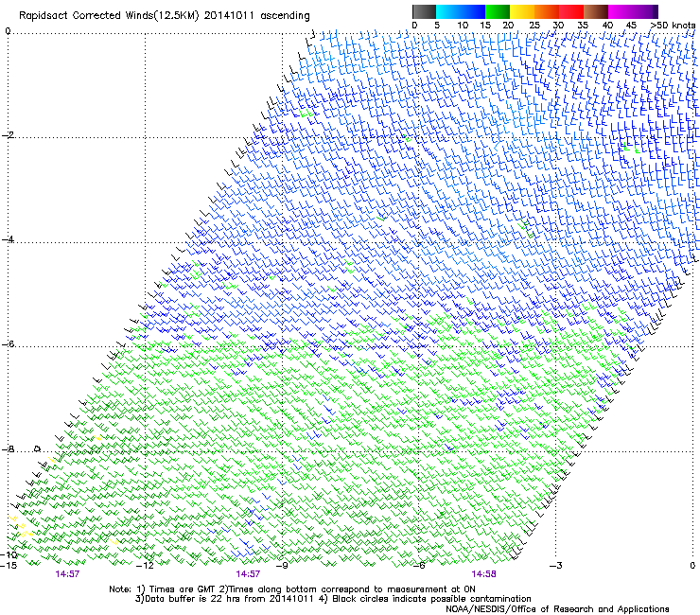Click the chart title 'Rapidsact Corrected Winds(12.5KM)'
Screen dimensions: 700x615
(x=109, y=16)
